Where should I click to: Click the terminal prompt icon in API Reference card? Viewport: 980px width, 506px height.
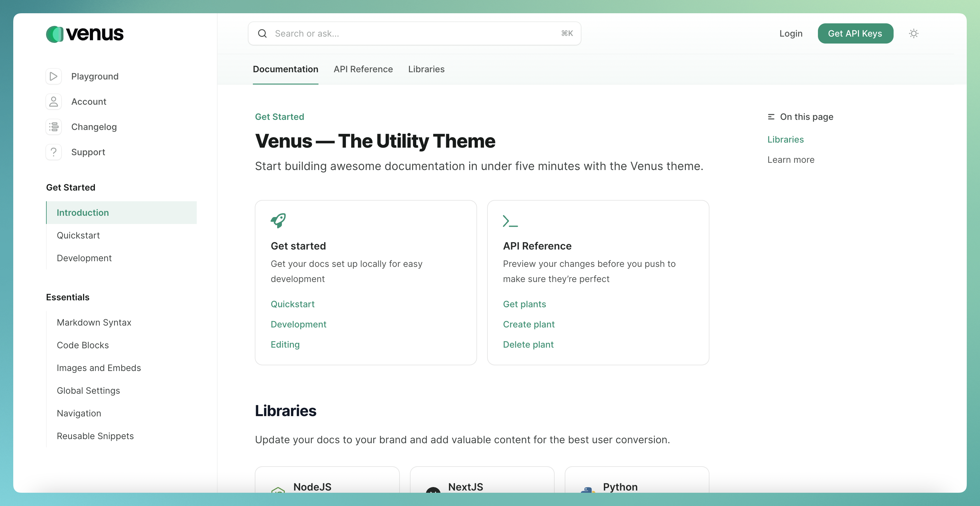coord(510,221)
